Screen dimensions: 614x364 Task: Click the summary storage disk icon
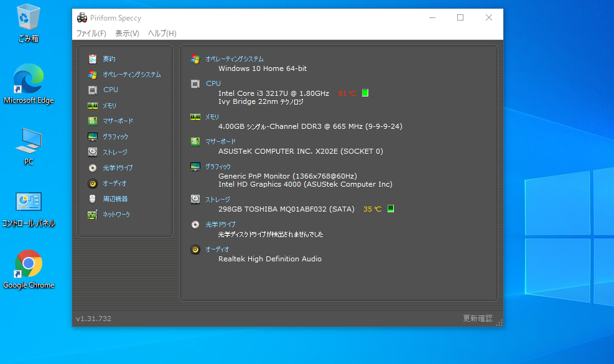click(x=195, y=200)
